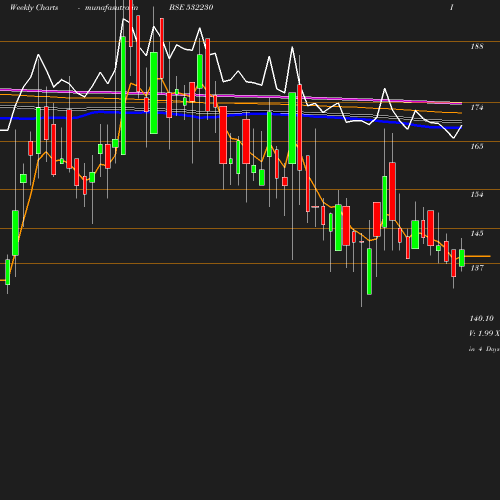500x500 pixels.
Task: Click the 137 price axis label
Action: (x=477, y=268)
